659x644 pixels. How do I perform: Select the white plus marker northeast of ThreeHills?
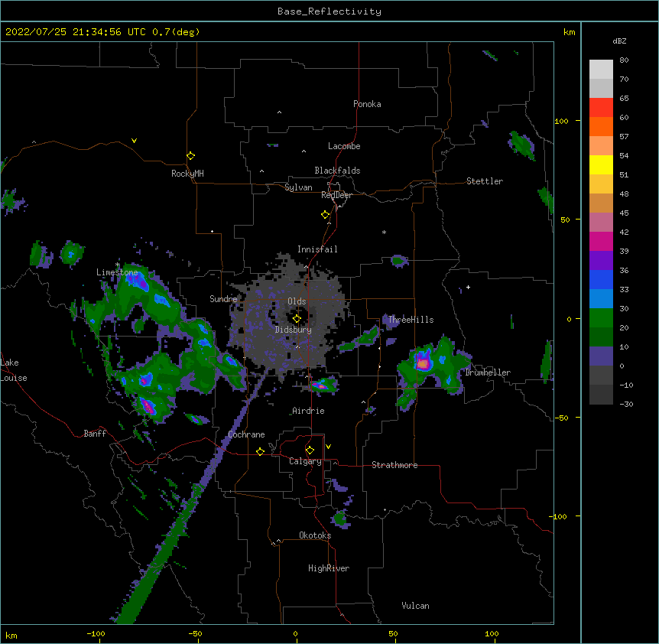point(468,287)
